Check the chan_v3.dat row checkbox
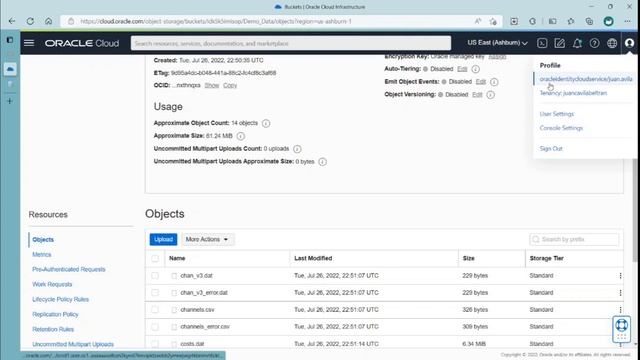This screenshot has height=360, width=640. [x=155, y=276]
